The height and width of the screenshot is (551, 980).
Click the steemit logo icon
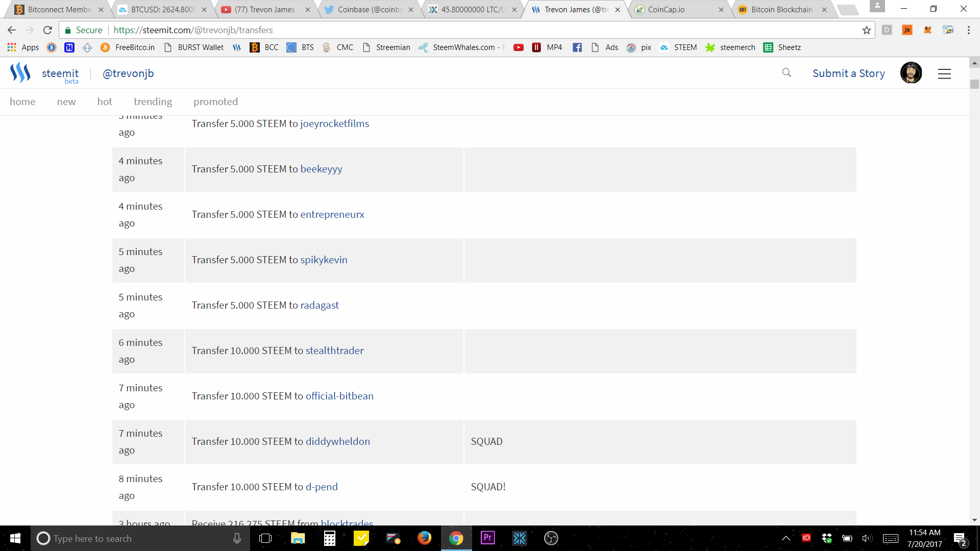click(x=20, y=73)
